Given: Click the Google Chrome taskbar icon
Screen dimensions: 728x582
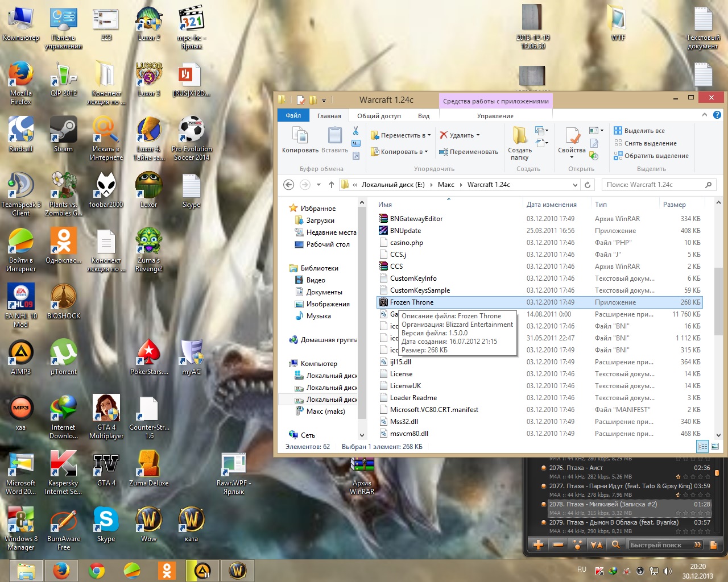Looking at the screenshot, I should (97, 570).
